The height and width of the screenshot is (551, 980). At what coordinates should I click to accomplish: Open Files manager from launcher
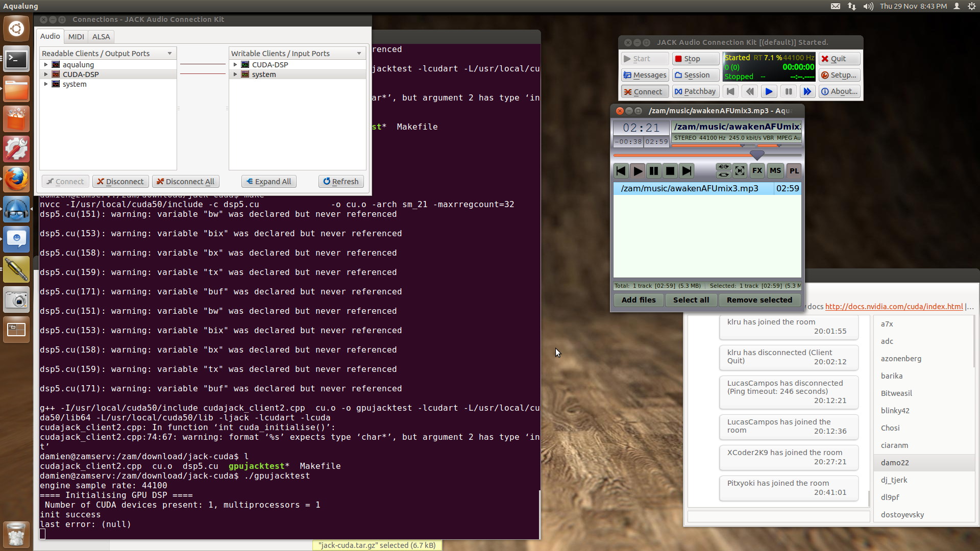coord(16,90)
